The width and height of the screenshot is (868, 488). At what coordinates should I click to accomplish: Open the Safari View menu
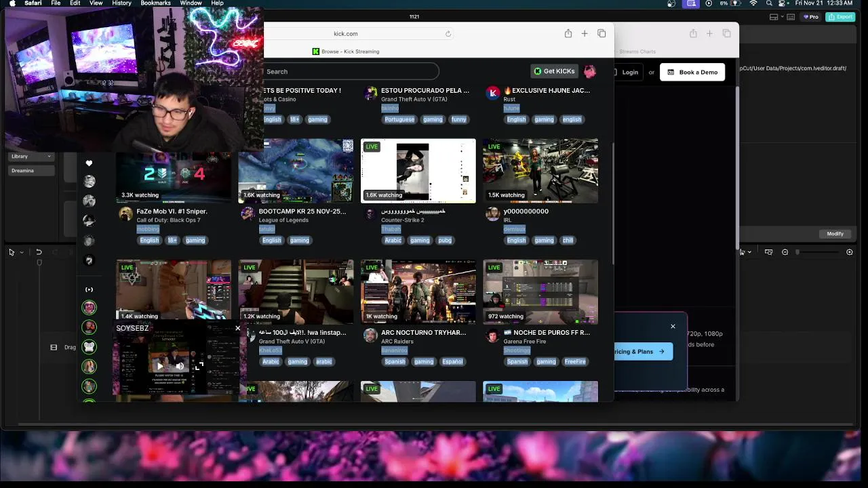coord(96,3)
